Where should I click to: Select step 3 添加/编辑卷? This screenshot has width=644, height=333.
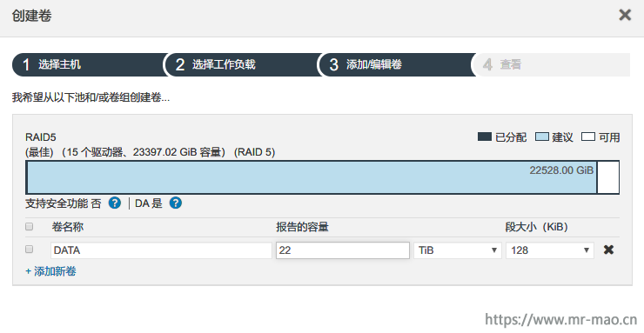396,64
